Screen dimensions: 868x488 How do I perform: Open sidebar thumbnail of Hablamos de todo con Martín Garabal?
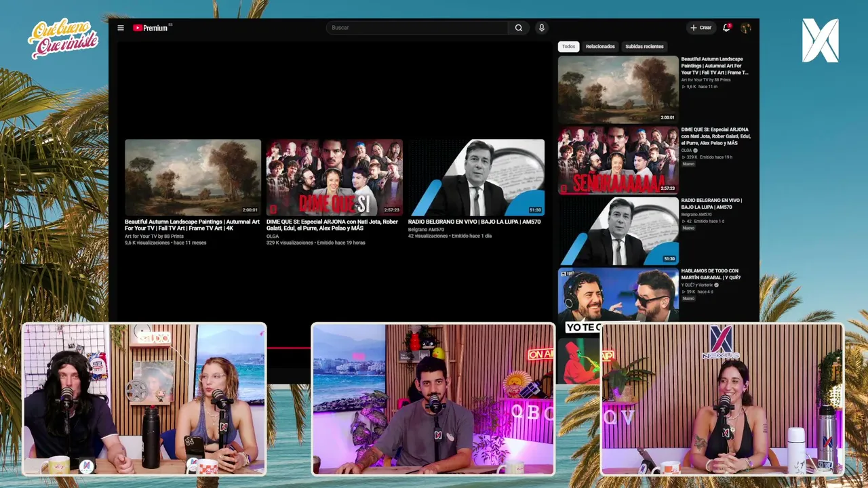click(618, 295)
